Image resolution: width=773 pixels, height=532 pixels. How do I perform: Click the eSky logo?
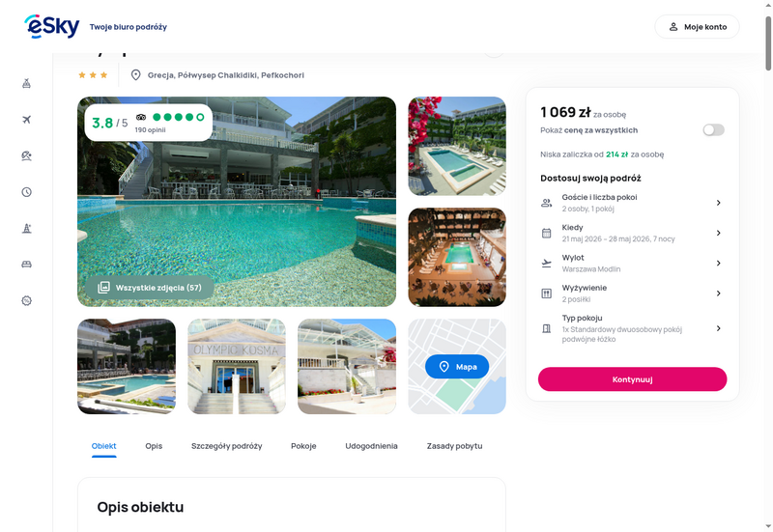[x=52, y=27]
